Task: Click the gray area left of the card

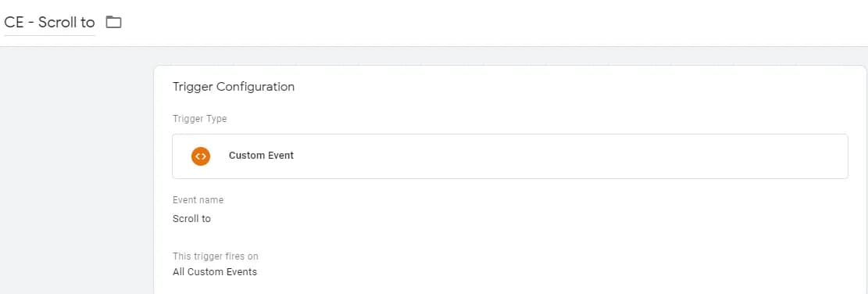Action: 77,172
